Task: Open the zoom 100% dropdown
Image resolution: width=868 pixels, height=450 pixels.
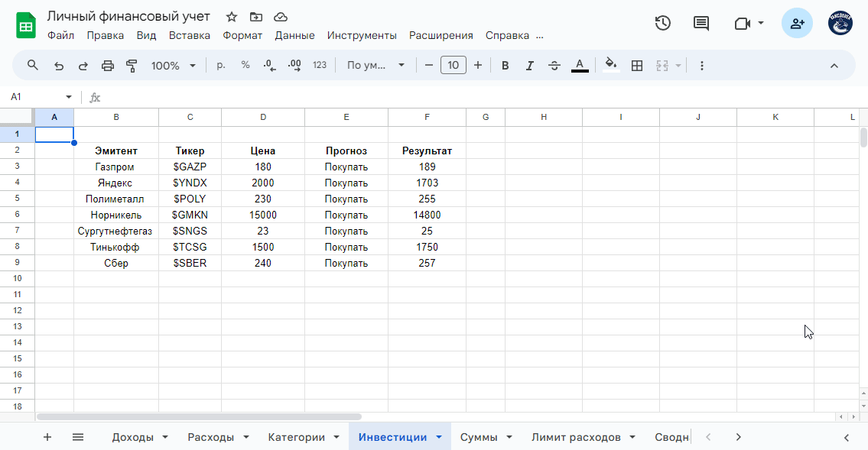Action: click(x=174, y=66)
